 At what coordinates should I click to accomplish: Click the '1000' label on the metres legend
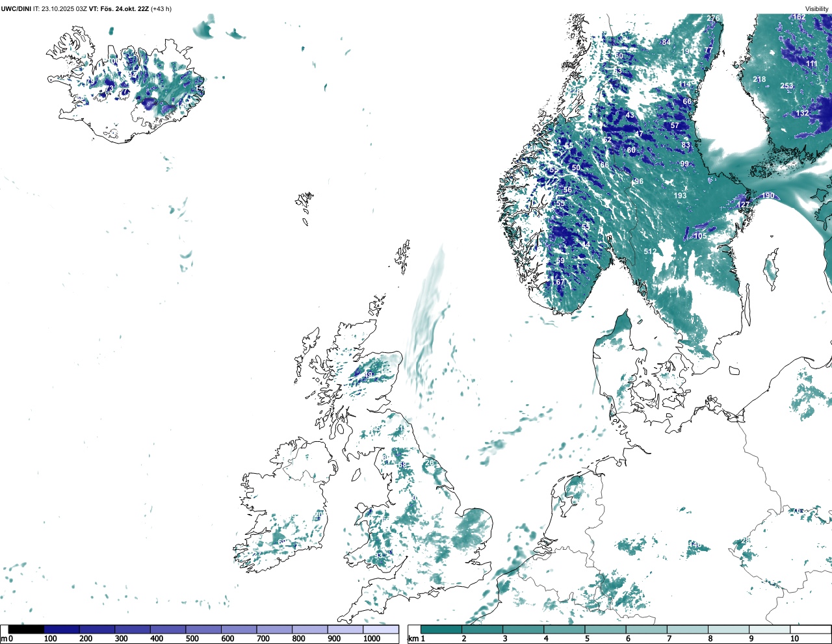[372, 639]
